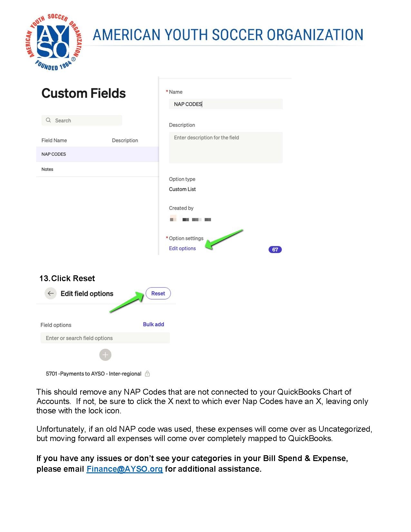Click the lock icon beside 5701 option

coord(147,374)
